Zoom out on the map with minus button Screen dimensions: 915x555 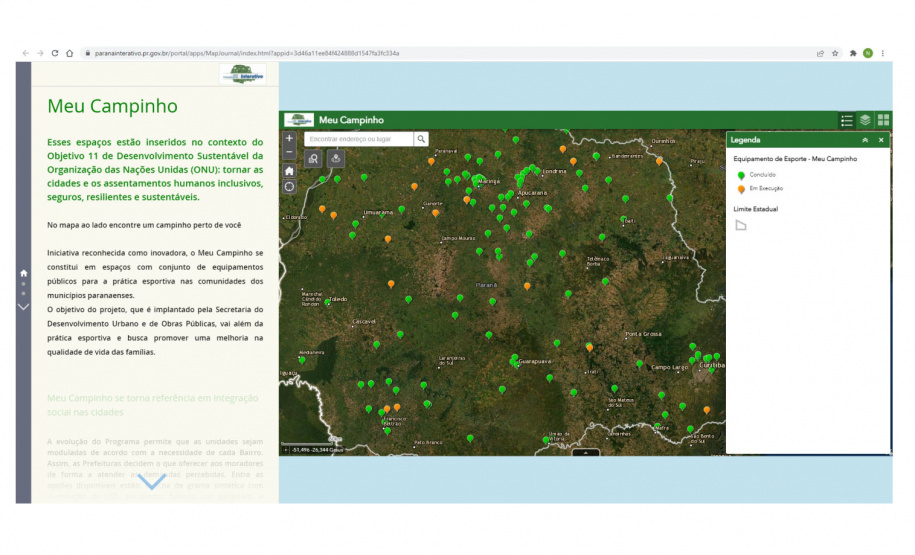click(289, 152)
